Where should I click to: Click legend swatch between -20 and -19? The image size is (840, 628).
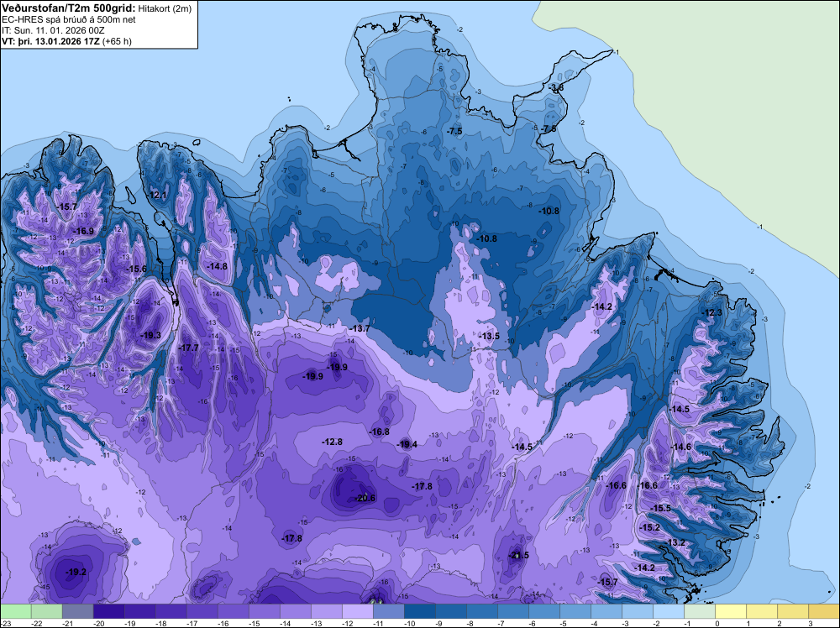pyautogui.click(x=108, y=611)
